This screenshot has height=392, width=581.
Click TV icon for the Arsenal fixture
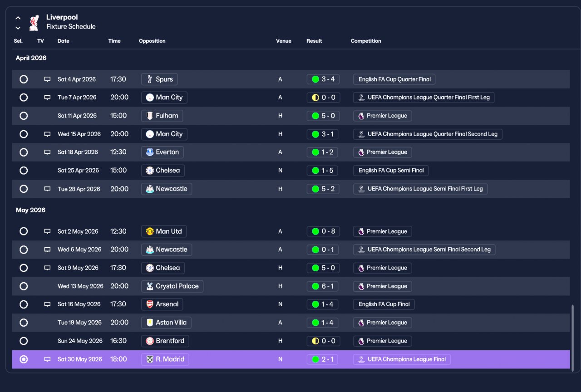(47, 304)
